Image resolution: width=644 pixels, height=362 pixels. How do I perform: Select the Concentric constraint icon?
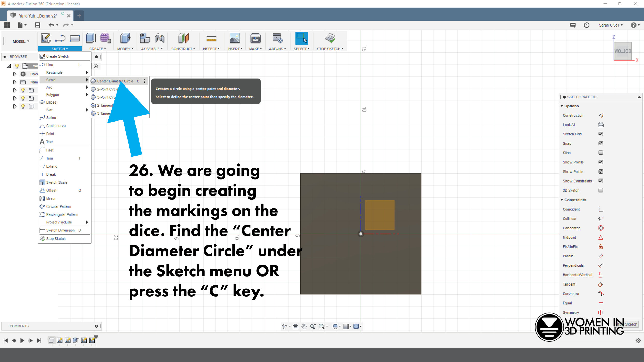pyautogui.click(x=600, y=228)
